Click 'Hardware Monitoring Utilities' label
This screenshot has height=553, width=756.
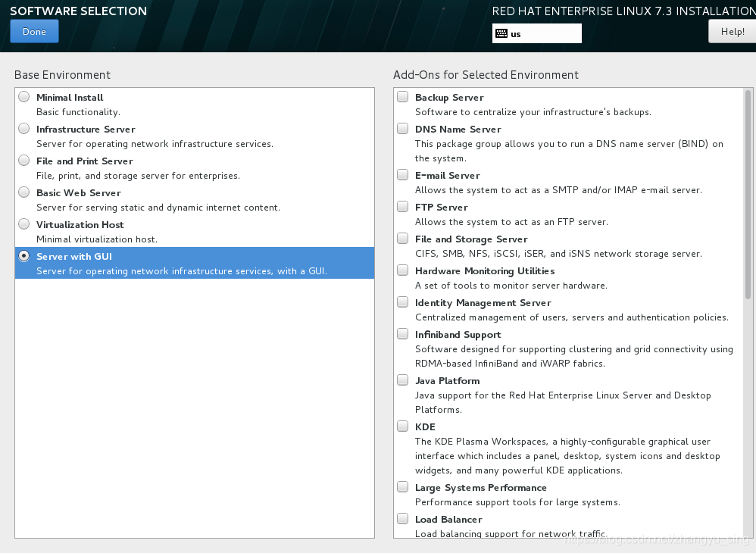click(x=485, y=271)
